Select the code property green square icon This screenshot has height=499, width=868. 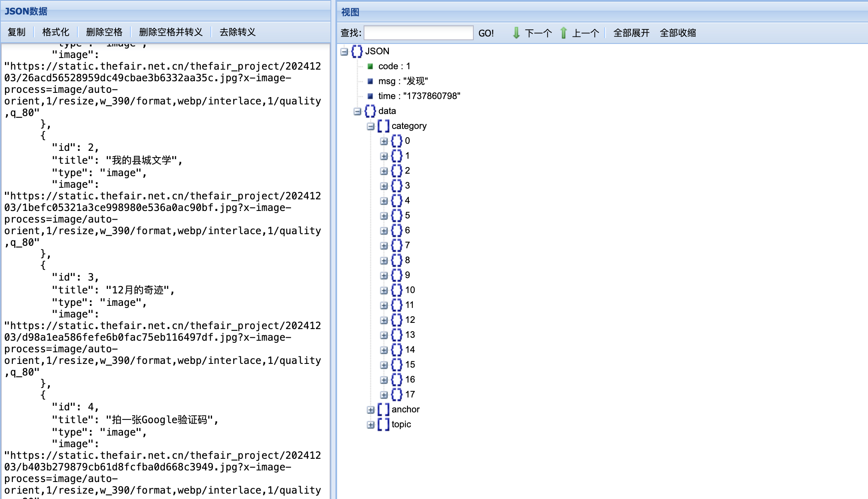coord(370,66)
